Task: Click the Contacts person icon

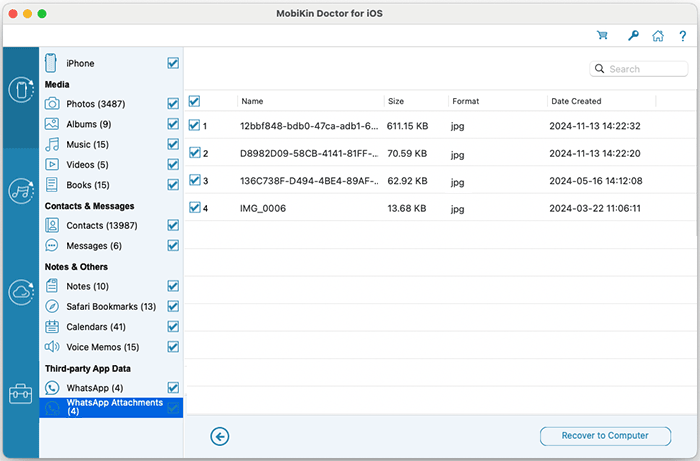Action: click(52, 225)
